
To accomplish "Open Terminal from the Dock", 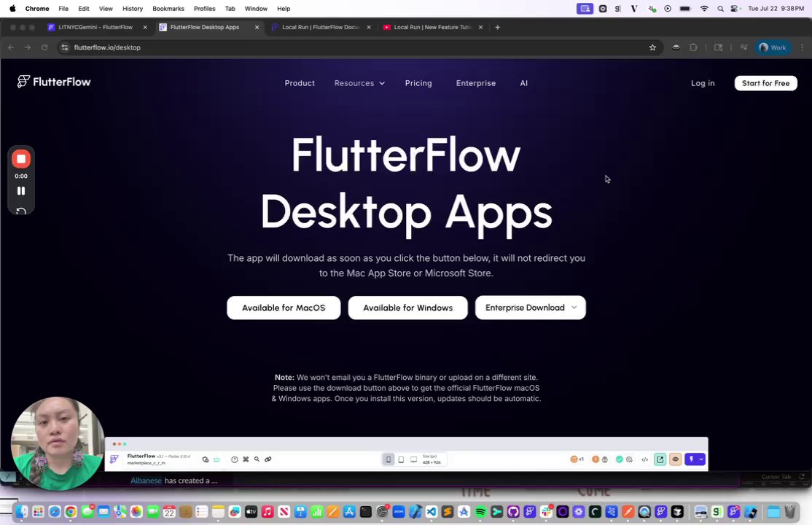I will point(366,512).
